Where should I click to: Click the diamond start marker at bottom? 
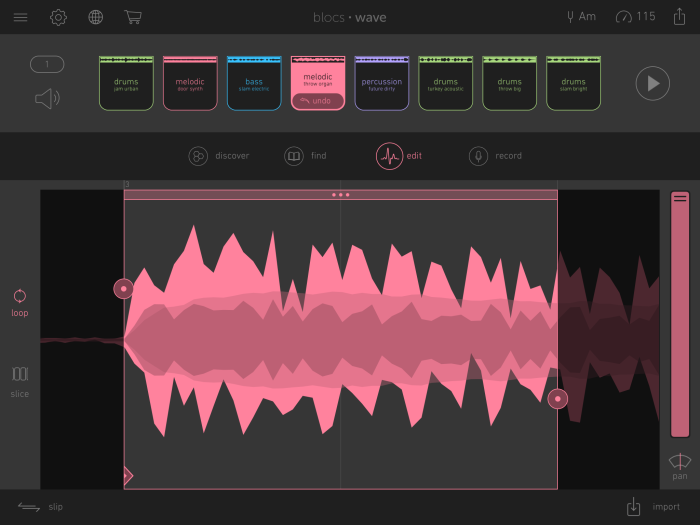(x=128, y=475)
